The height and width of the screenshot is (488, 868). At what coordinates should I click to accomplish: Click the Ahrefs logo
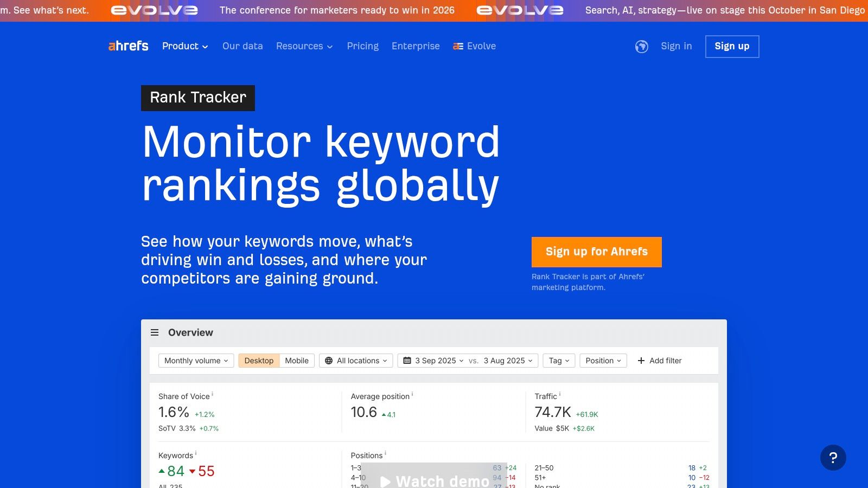tap(128, 46)
